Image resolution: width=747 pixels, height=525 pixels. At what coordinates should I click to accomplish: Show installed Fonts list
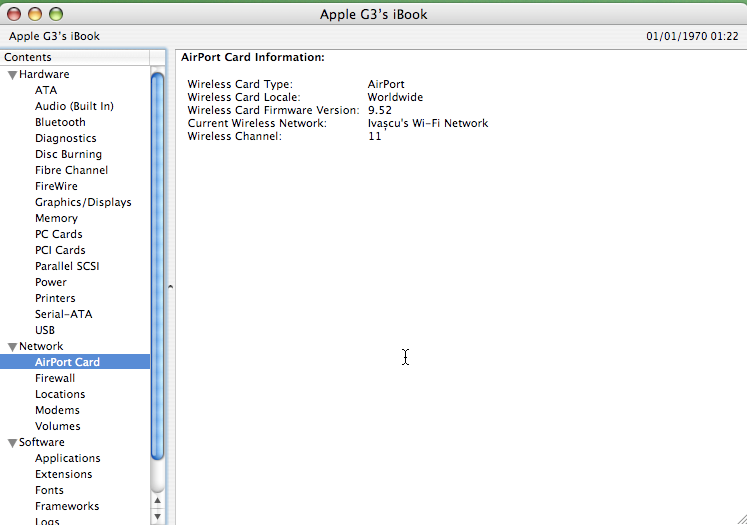[x=49, y=490]
